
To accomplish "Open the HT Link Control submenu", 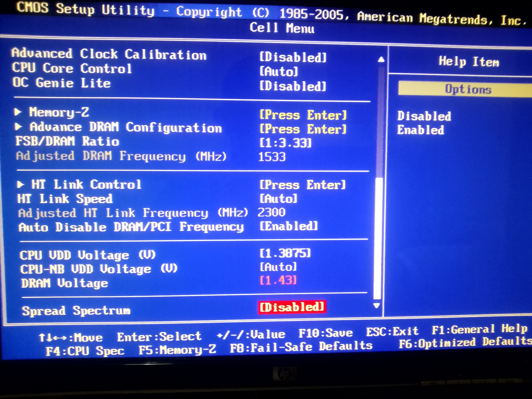I will click(86, 185).
